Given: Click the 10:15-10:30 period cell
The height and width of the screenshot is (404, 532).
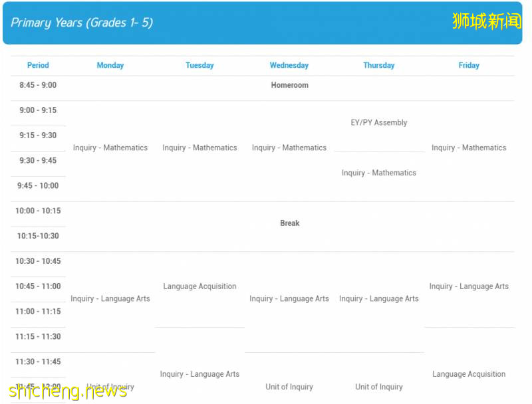Looking at the screenshot, I should coord(38,236).
